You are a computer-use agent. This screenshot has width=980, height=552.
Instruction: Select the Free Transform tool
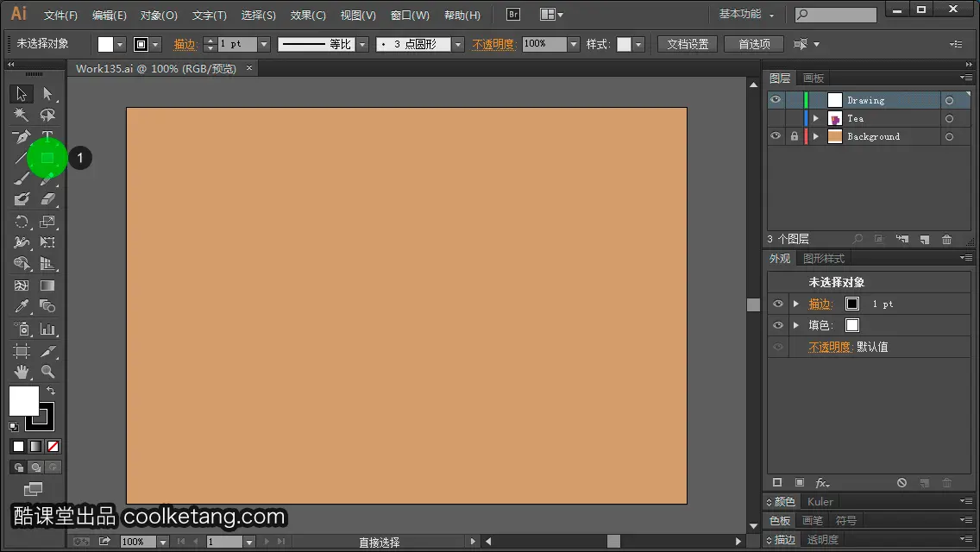coord(47,242)
